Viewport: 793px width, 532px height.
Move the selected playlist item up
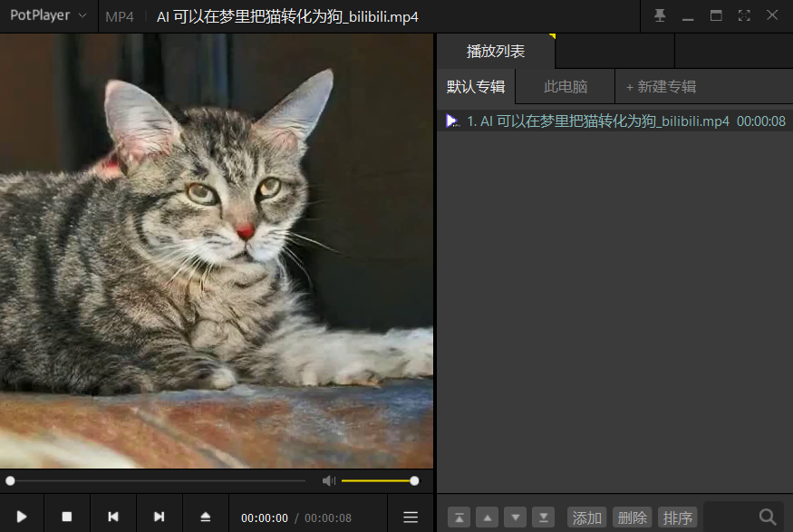(x=488, y=517)
